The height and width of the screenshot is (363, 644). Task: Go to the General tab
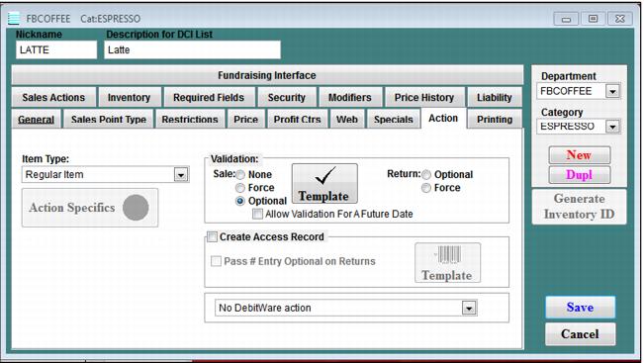click(37, 120)
